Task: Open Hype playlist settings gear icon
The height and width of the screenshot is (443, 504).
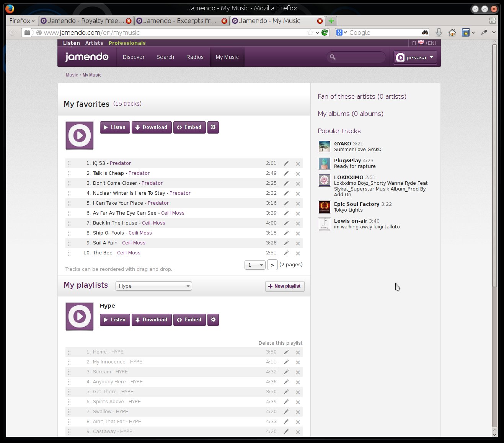Action: click(213, 320)
